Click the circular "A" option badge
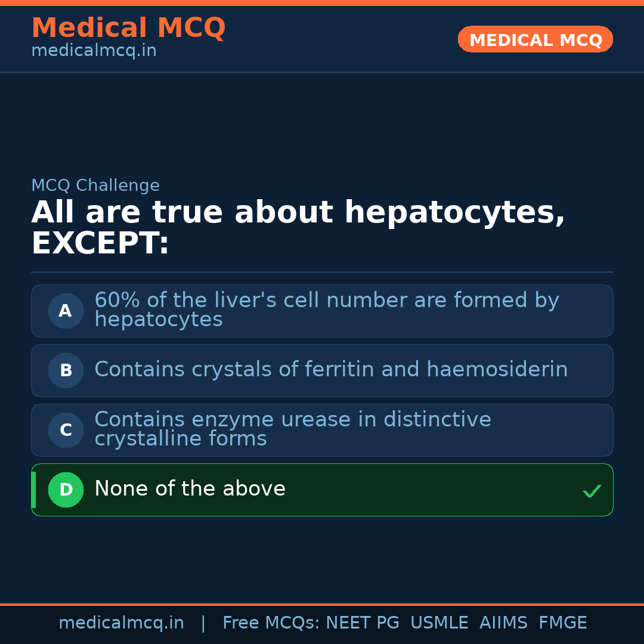 66,311
